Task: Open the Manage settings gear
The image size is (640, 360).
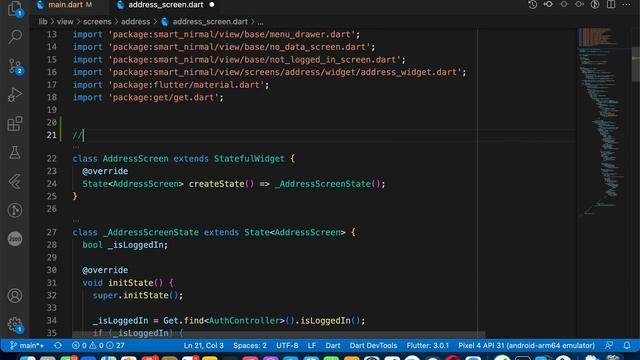Action: pyautogui.click(x=15, y=324)
